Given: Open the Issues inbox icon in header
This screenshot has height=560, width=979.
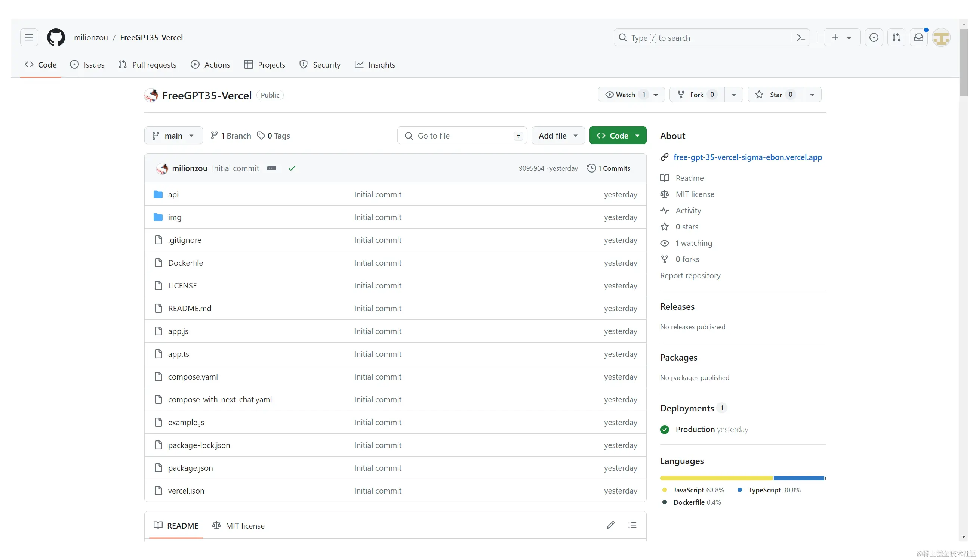Looking at the screenshot, I should 874,37.
